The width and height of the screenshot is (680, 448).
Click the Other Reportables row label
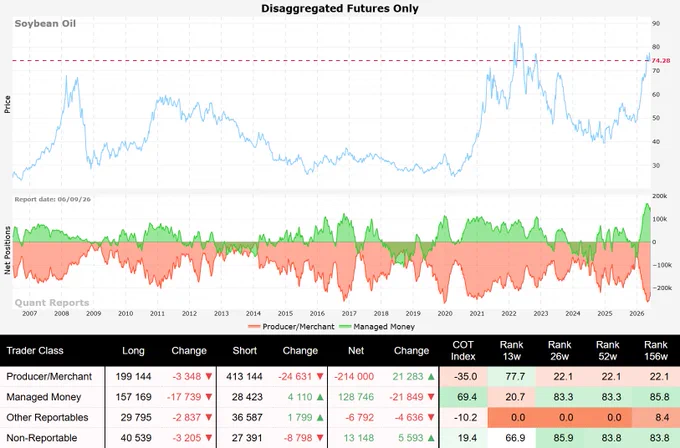(x=47, y=417)
